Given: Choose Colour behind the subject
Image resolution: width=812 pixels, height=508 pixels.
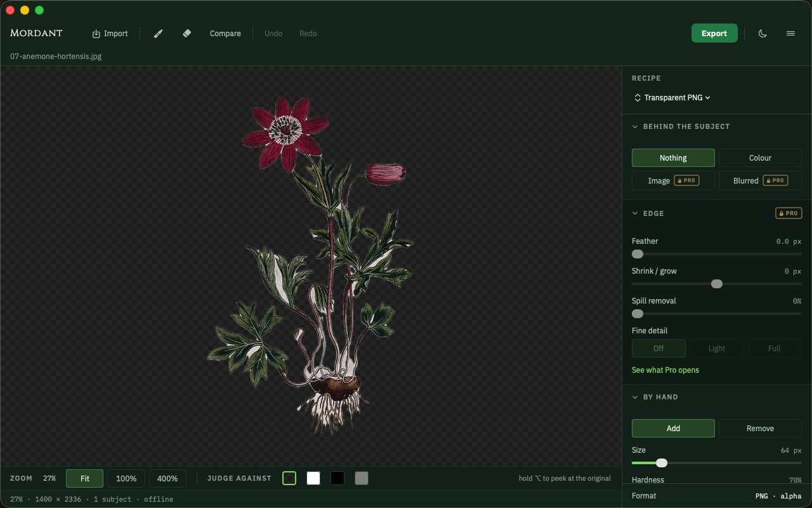Looking at the screenshot, I should tap(760, 158).
